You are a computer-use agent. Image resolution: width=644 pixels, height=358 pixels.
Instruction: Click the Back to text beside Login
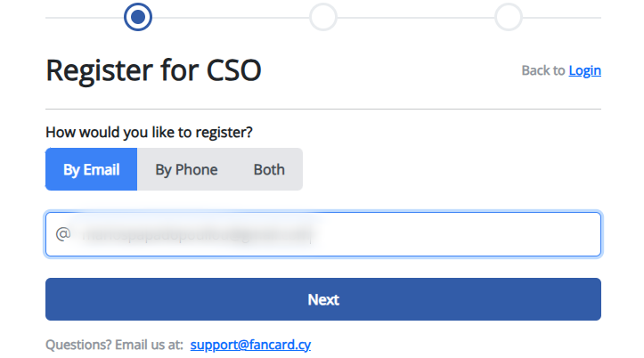(543, 70)
